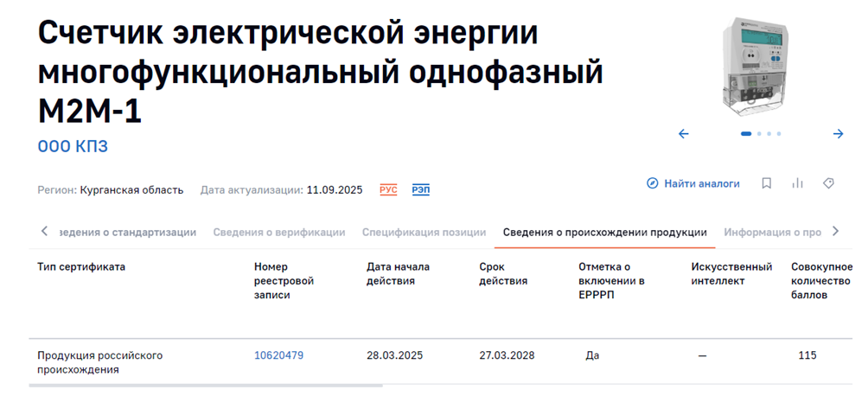Viewport: 868px width, 409px height.
Task: Click Дата начала действия column header
Action: click(x=398, y=274)
